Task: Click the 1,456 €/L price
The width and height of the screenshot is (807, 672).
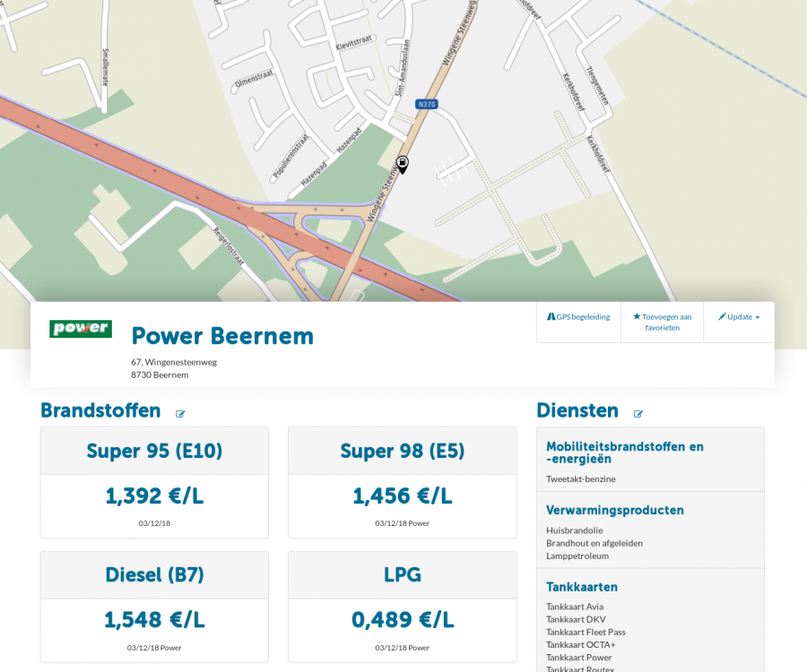Action: tap(403, 496)
